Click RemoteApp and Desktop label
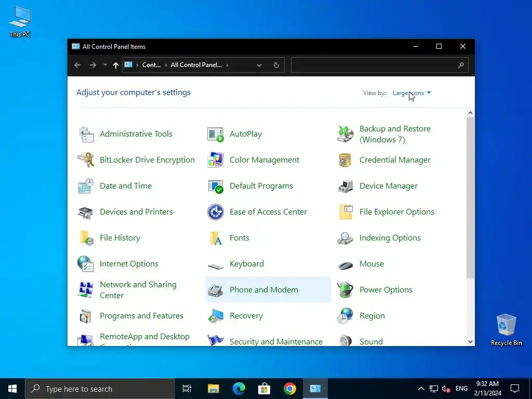532x399 pixels. 144,337
